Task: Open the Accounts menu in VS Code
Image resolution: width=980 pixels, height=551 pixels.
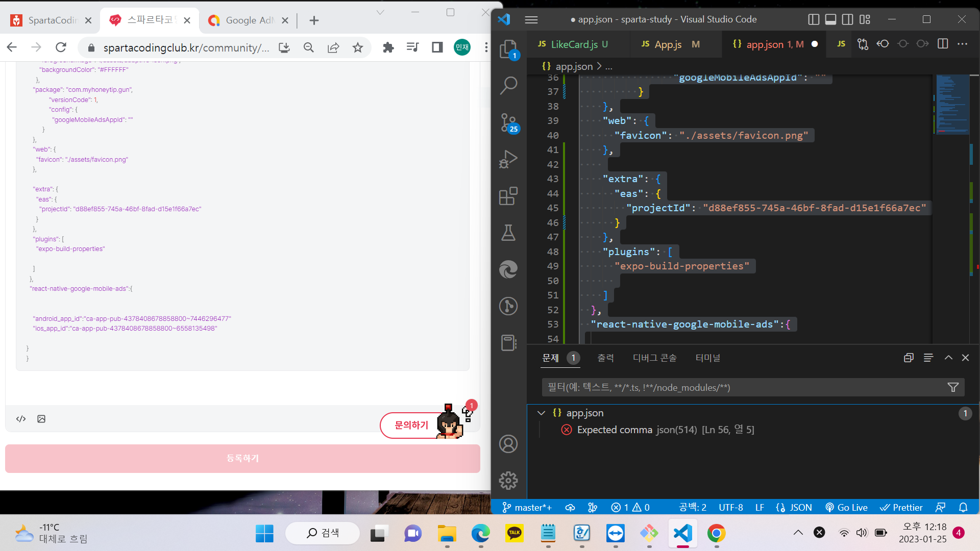Action: tap(508, 444)
